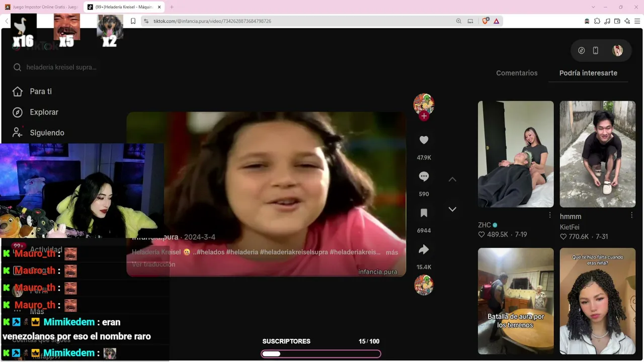The height and width of the screenshot is (362, 644).
Task: Click the laughing man emote counter x5
Action: point(66,31)
